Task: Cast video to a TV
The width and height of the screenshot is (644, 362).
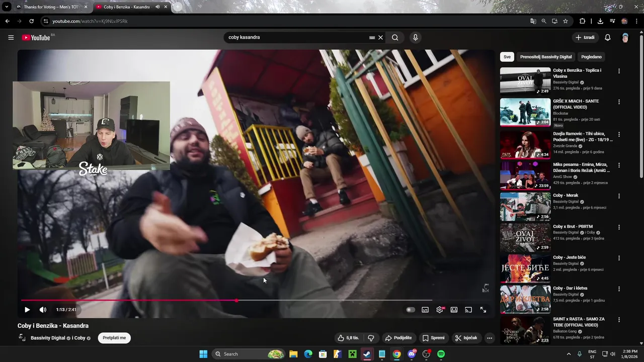Action: click(468, 310)
